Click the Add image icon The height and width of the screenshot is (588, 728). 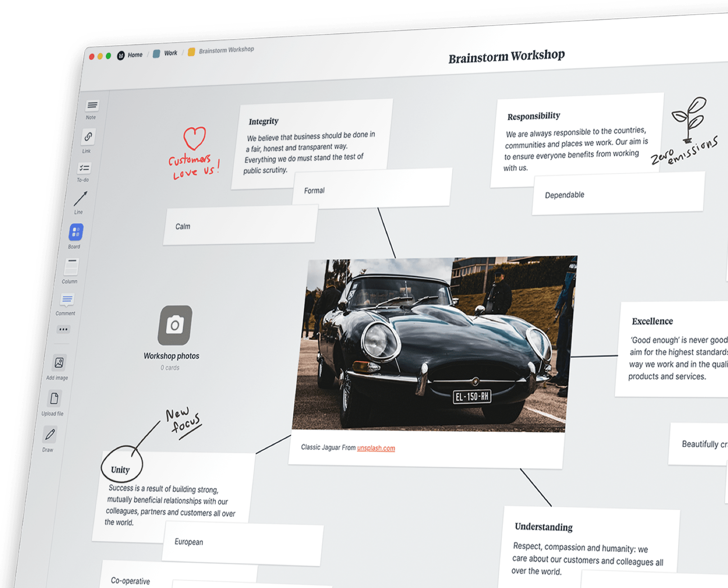pyautogui.click(x=59, y=363)
